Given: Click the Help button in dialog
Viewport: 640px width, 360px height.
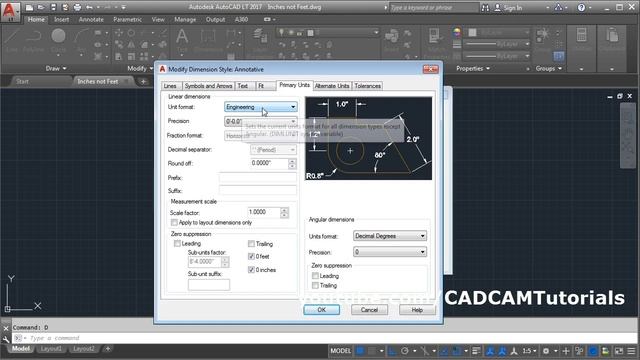Looking at the screenshot, I should point(417,310).
